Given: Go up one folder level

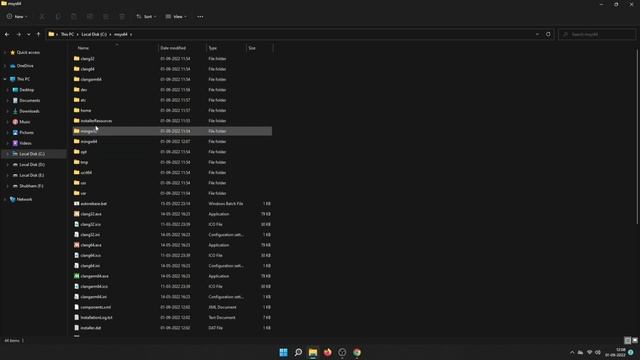Looking at the screenshot, I should tap(38, 34).
